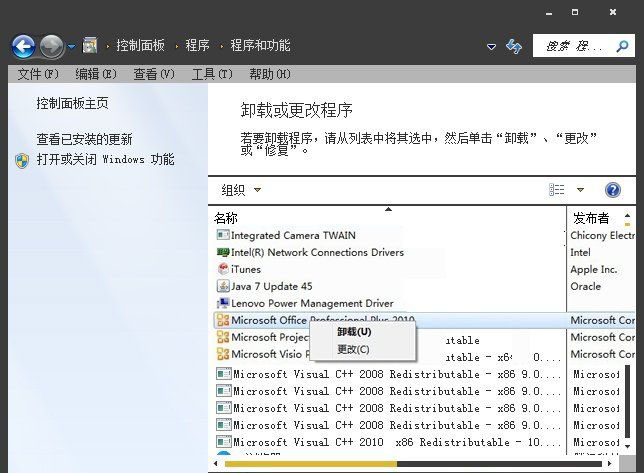Click the blue help question mark icon
The width and height of the screenshot is (644, 473).
[612, 190]
